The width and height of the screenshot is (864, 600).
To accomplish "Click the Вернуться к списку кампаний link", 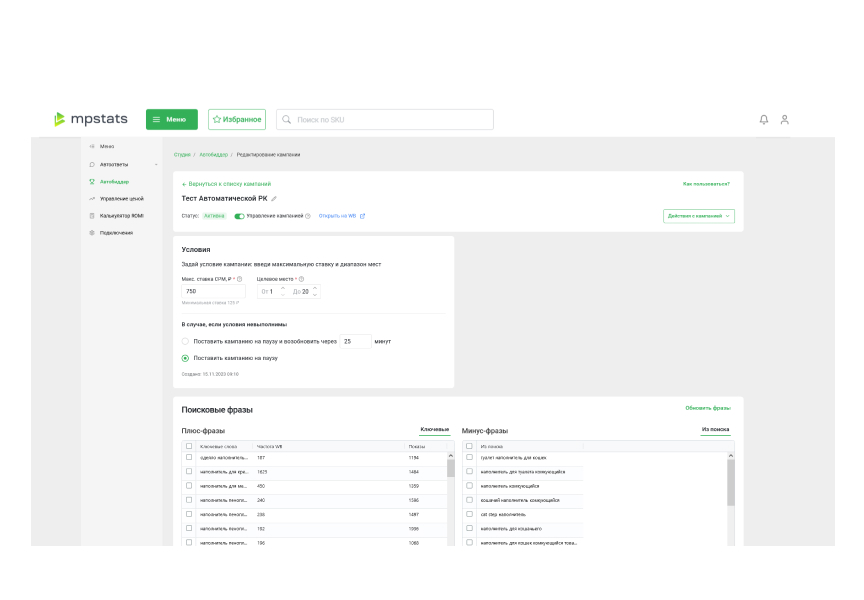I will (226, 184).
